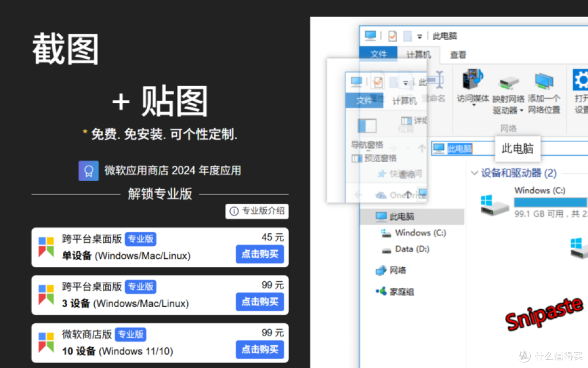Click the 访问媒体 ribbon icon
This screenshot has width=588, height=368.
[x=472, y=79]
